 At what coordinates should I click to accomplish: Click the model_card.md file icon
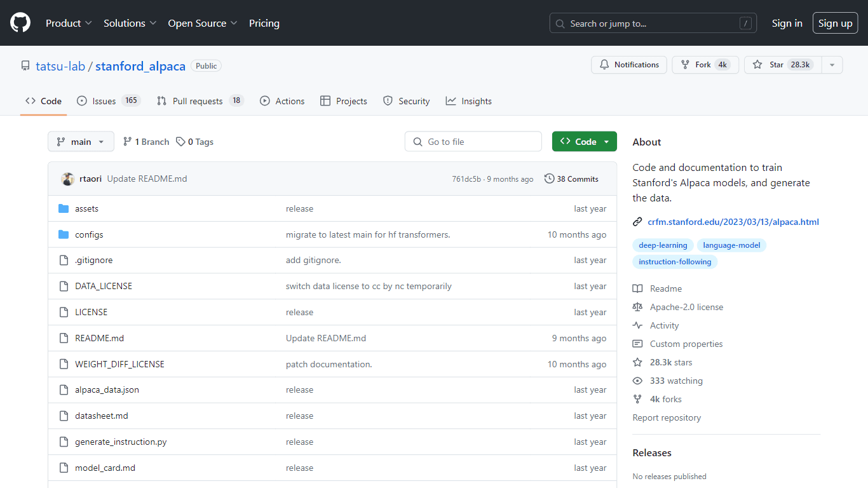point(64,468)
